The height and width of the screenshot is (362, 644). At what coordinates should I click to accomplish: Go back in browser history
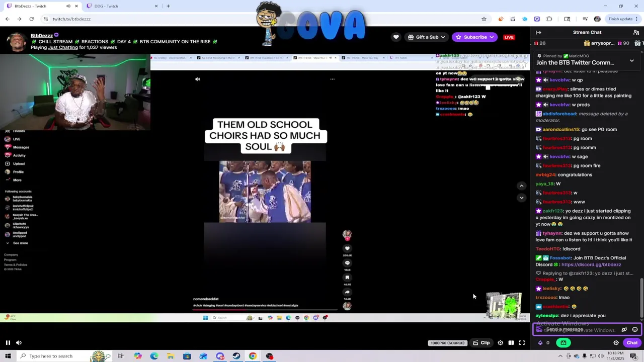(x=7, y=19)
